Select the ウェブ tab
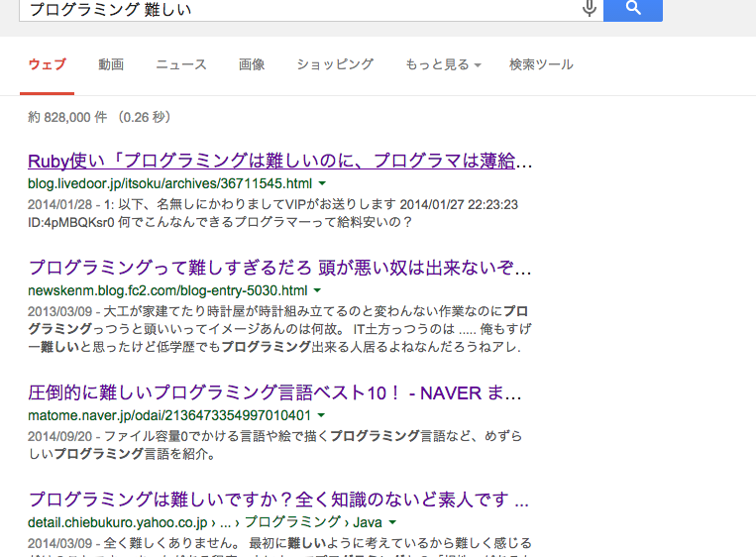 (x=48, y=64)
